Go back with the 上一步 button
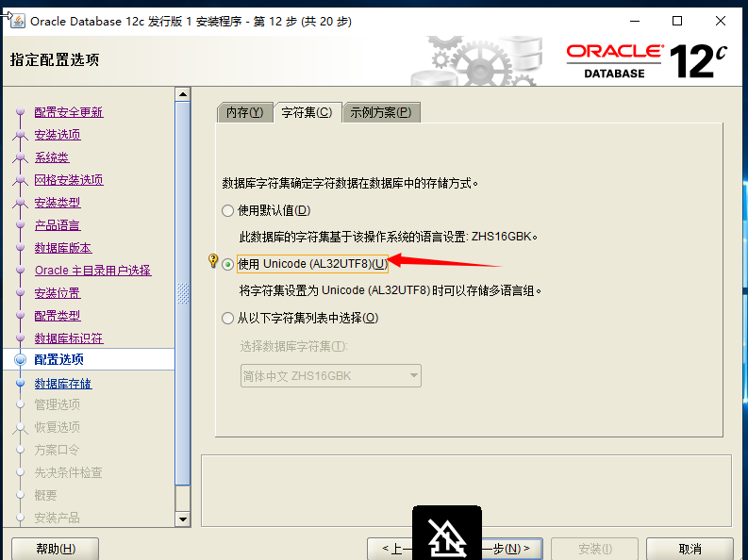The image size is (748, 560). 391,549
